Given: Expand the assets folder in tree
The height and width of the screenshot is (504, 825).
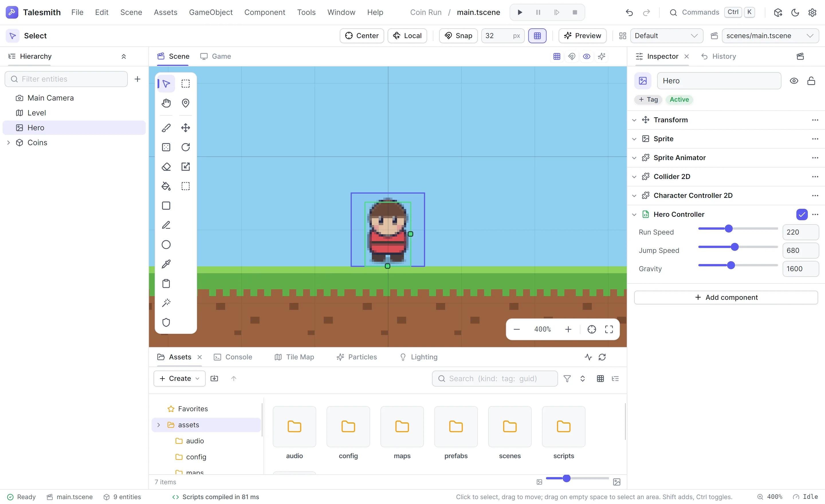Looking at the screenshot, I should click(x=159, y=425).
